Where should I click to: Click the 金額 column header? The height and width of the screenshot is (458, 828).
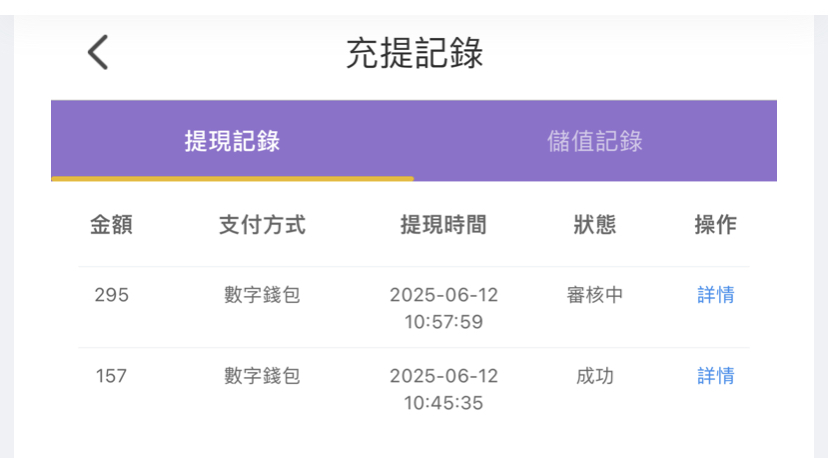tap(111, 225)
